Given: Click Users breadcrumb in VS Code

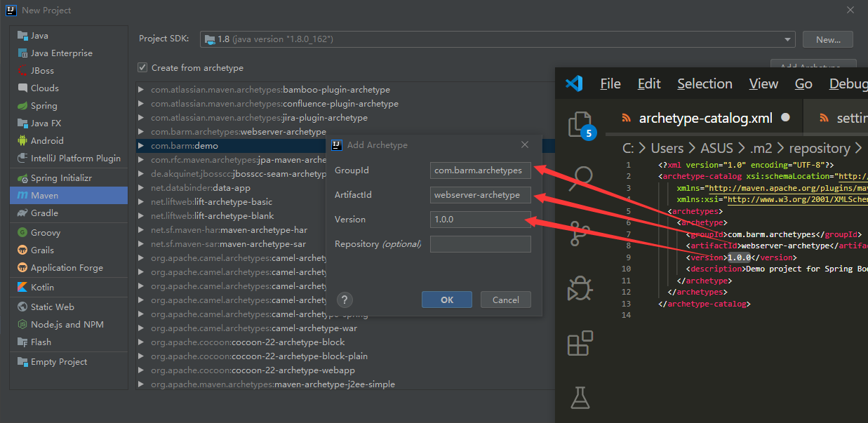Looking at the screenshot, I should tap(667, 148).
